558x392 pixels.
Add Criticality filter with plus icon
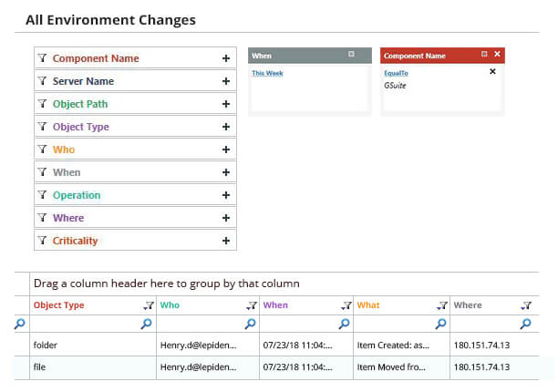tap(225, 241)
